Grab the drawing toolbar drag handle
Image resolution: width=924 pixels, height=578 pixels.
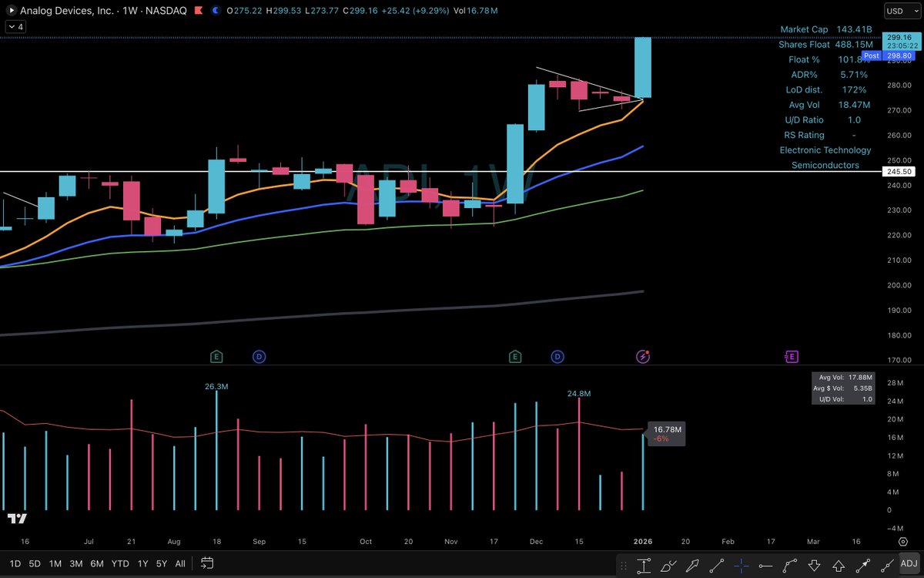(x=624, y=566)
